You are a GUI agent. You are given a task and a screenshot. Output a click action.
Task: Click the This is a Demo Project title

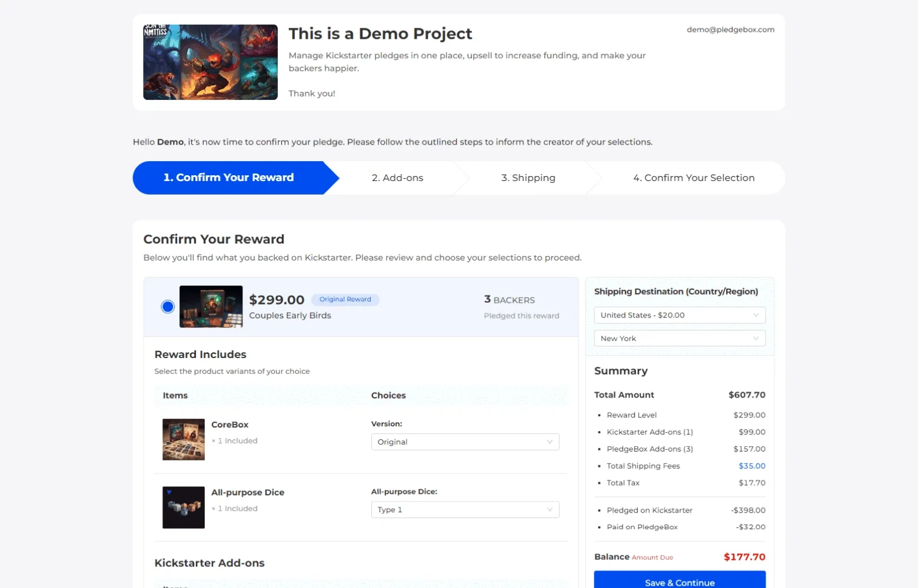point(380,34)
